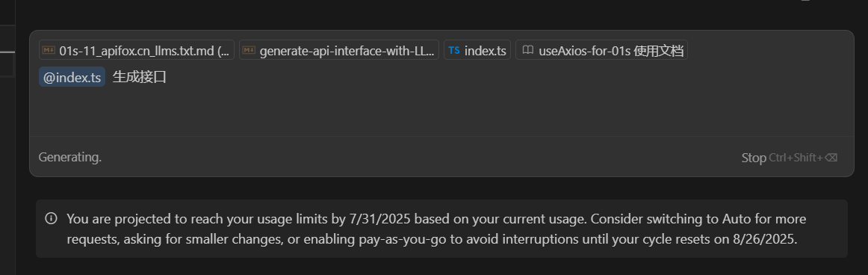Open the generate-api-interface-with-LL... context chip
Image resolution: width=868 pixels, height=275 pixels.
[x=339, y=50]
